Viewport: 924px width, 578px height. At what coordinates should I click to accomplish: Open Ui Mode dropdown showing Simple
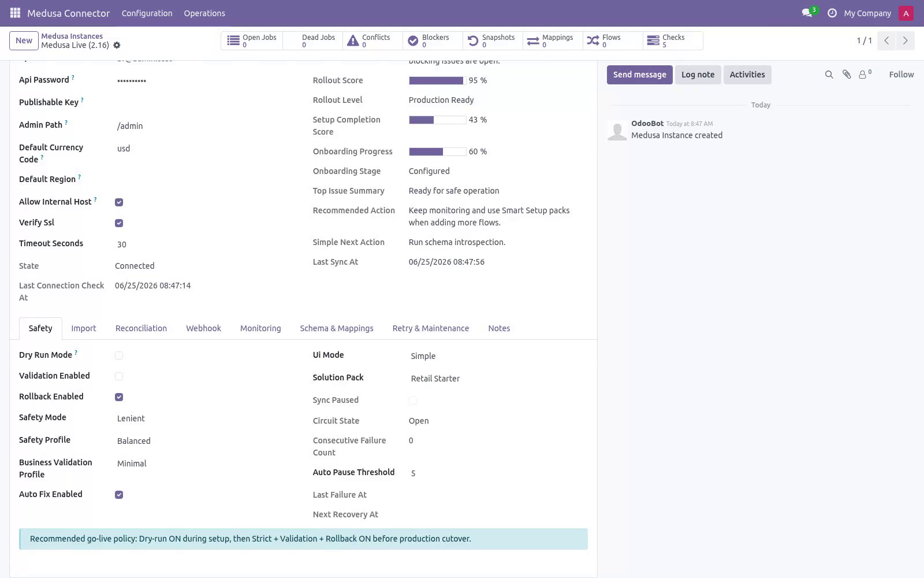(x=498, y=356)
